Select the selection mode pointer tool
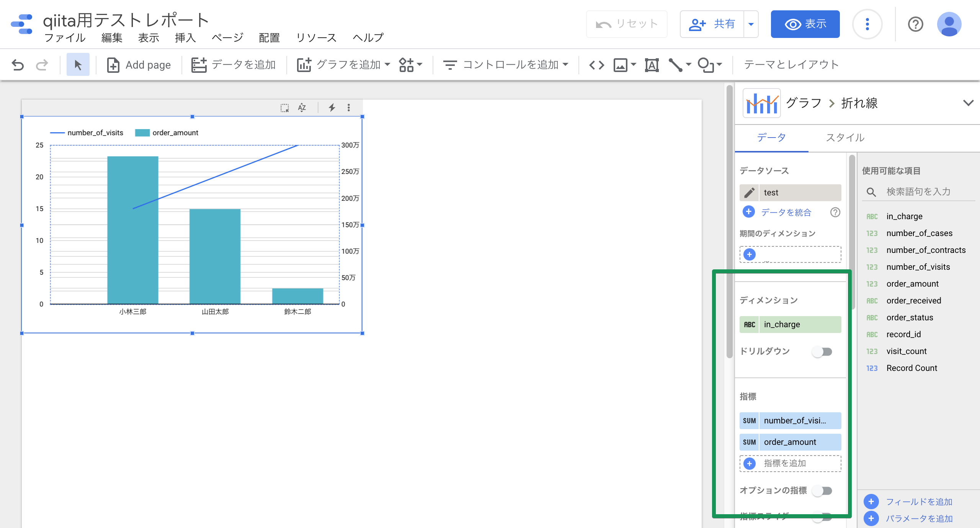Screen dimensions: 980x528 [x=78, y=65]
